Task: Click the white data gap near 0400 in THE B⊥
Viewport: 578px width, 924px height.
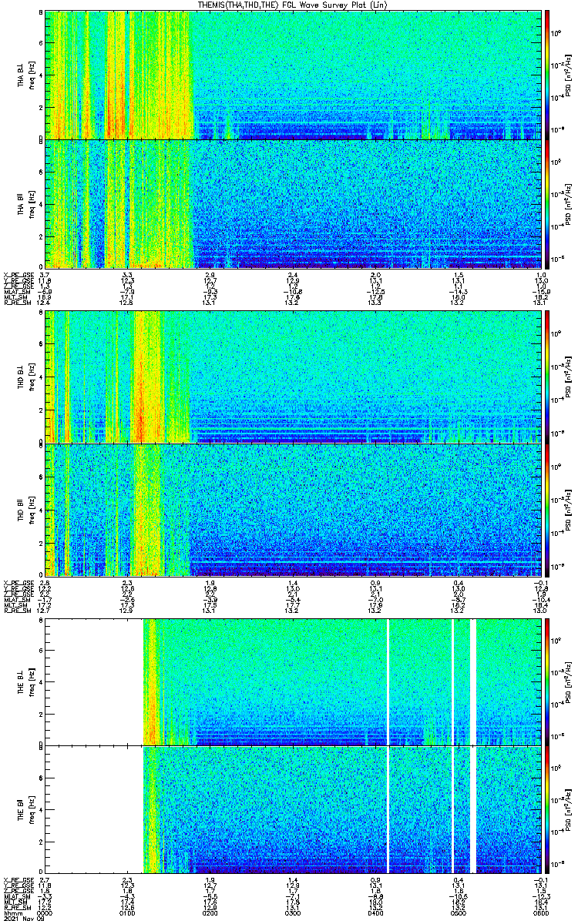Action: [x=388, y=682]
